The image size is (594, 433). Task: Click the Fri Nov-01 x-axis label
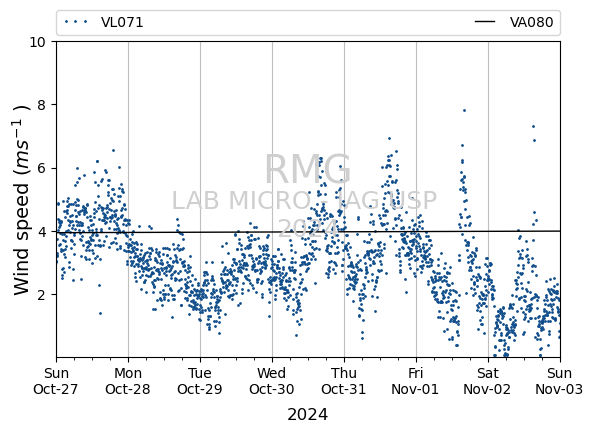point(416,381)
